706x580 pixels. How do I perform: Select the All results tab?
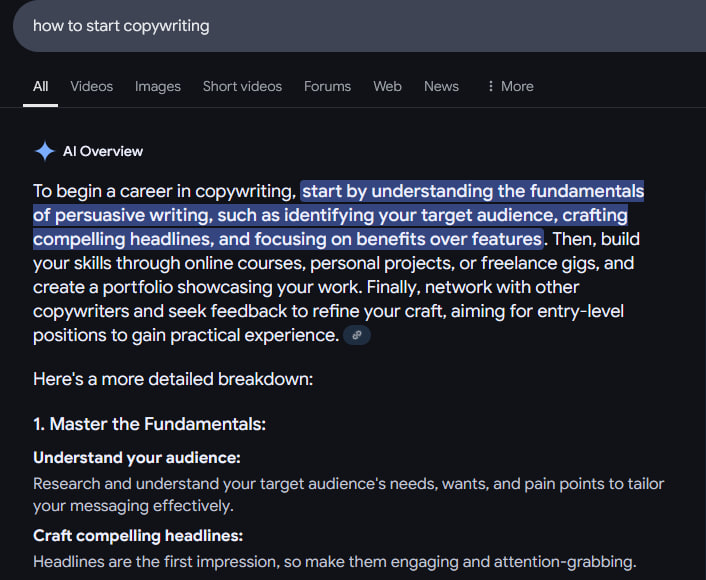pyautogui.click(x=40, y=86)
